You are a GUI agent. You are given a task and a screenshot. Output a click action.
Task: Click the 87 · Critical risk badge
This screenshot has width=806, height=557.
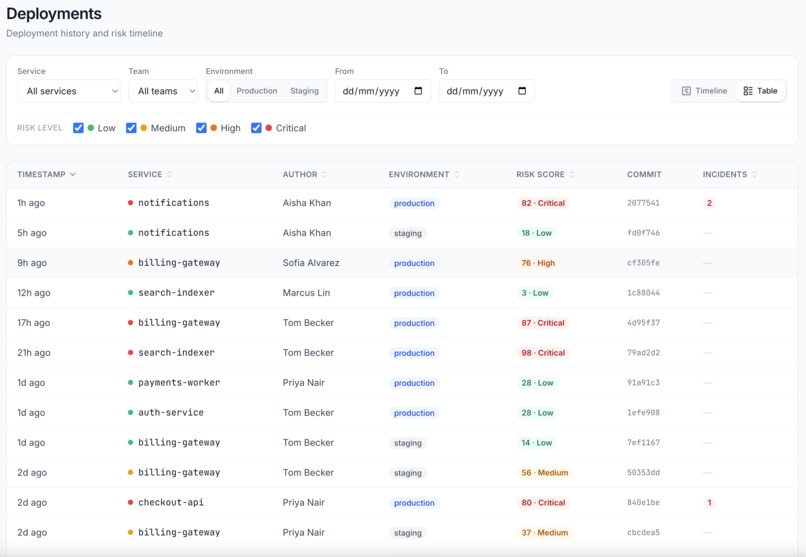coord(543,323)
